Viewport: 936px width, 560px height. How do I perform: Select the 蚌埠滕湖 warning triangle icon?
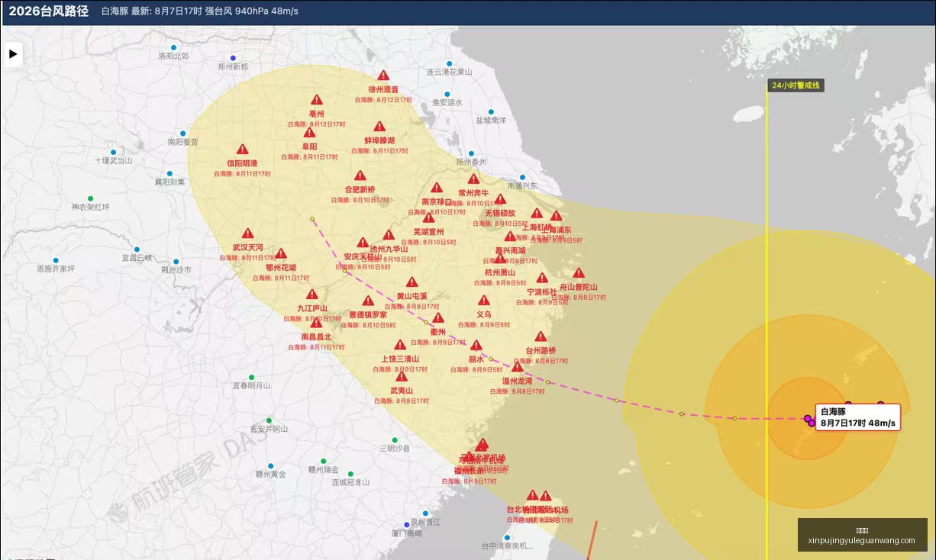tap(379, 127)
